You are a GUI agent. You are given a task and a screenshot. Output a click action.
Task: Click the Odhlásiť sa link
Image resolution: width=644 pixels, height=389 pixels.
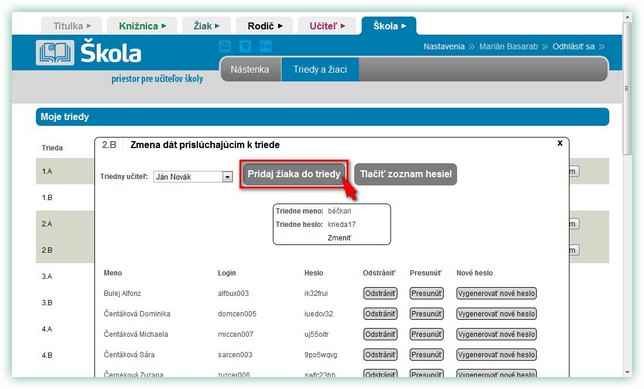click(x=573, y=46)
